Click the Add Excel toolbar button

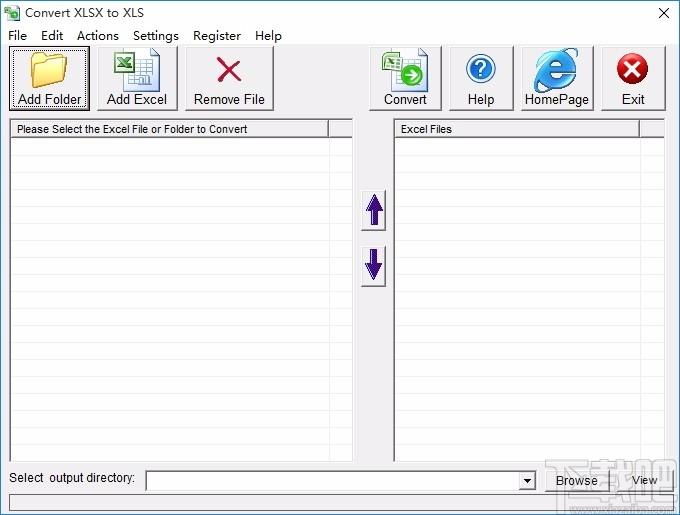click(x=137, y=78)
